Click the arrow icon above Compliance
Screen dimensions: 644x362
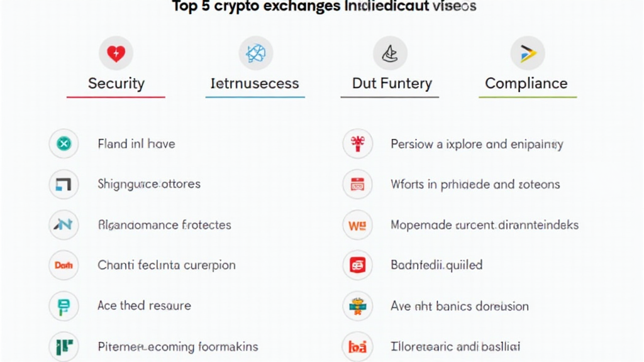[x=527, y=53]
